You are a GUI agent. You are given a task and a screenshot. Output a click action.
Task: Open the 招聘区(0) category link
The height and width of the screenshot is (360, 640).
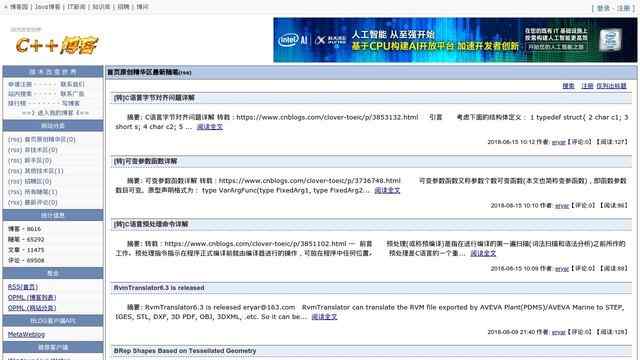pos(38,181)
